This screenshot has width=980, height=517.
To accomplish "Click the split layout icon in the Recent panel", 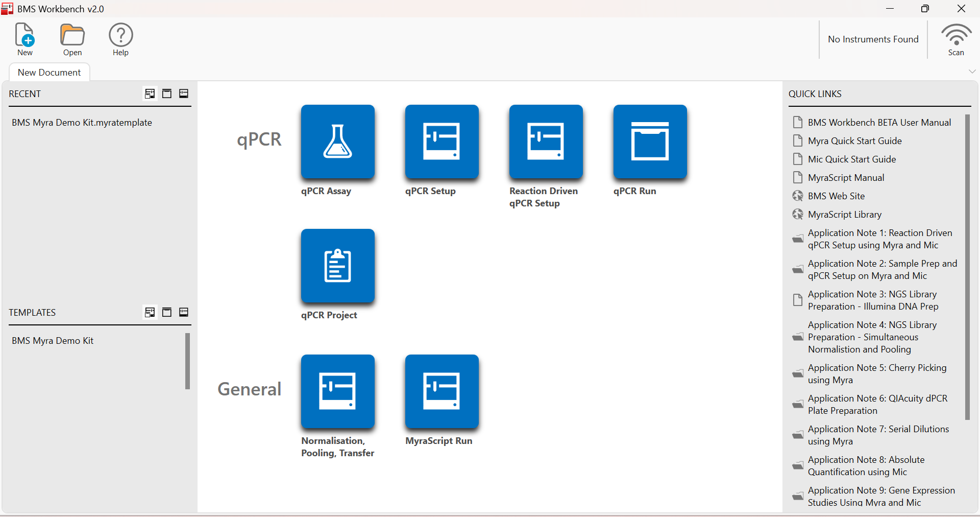I will click(x=150, y=93).
